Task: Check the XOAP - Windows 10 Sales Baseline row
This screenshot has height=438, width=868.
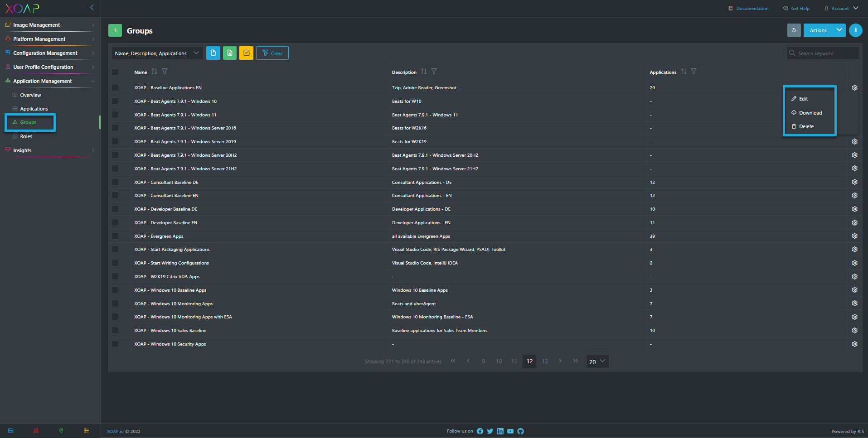Action: (x=115, y=331)
